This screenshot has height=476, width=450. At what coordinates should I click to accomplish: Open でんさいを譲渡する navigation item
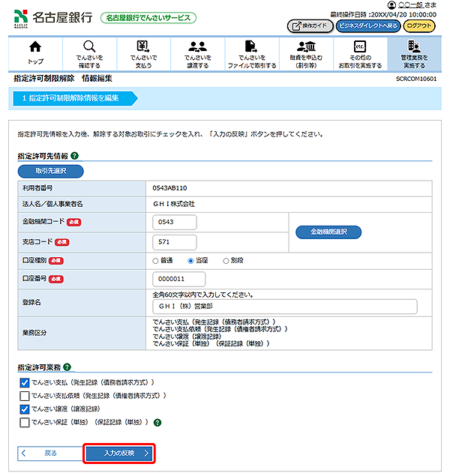(198, 53)
